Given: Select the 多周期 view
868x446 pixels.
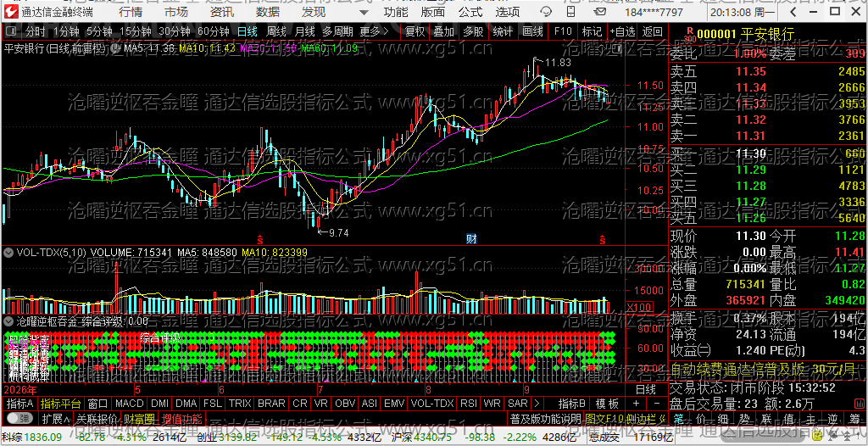Looking at the screenshot, I should click(337, 31).
